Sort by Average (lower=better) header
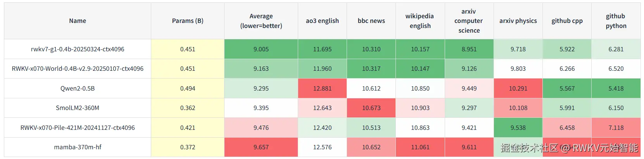 point(261,21)
